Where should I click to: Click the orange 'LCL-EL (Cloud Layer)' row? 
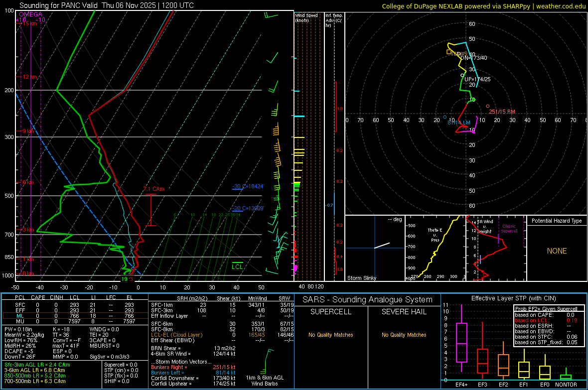click(x=222, y=335)
